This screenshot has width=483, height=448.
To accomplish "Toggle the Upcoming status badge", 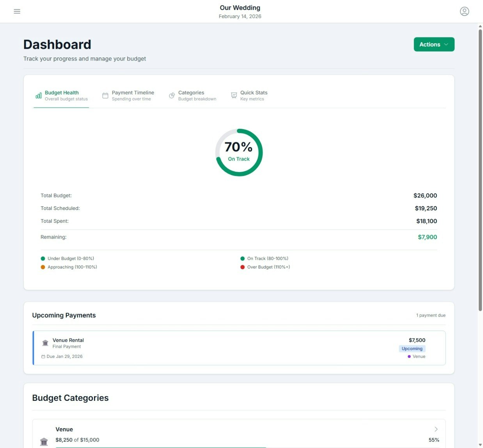I will [x=412, y=348].
